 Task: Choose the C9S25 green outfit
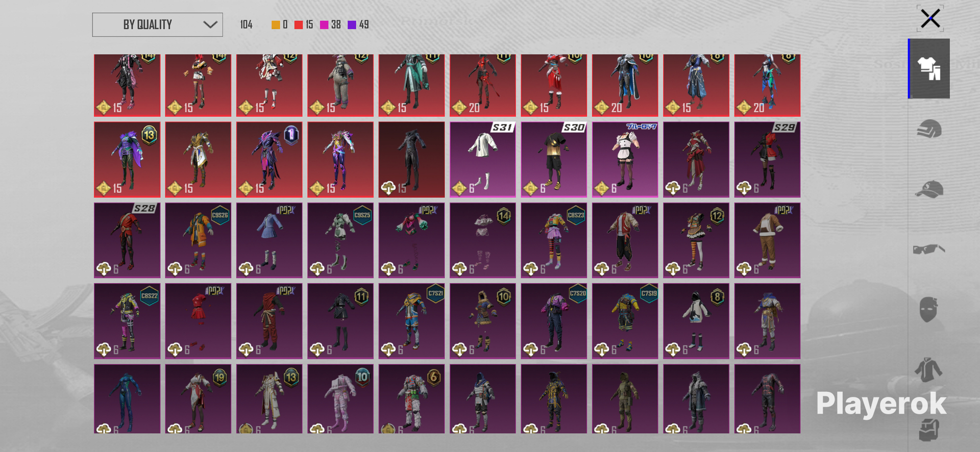tap(340, 240)
